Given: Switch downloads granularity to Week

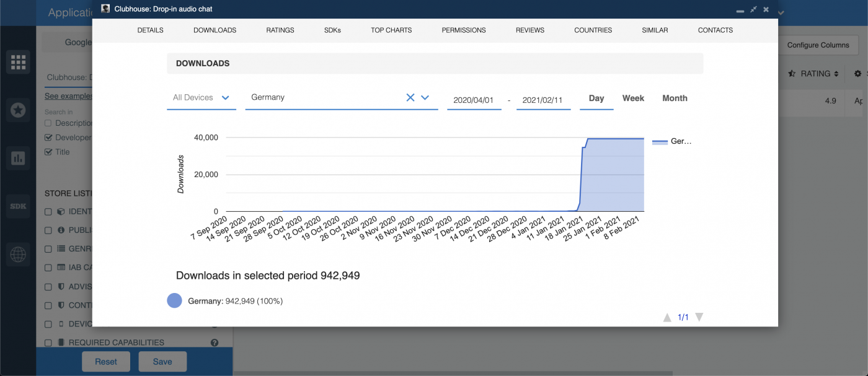Looking at the screenshot, I should coord(633,98).
